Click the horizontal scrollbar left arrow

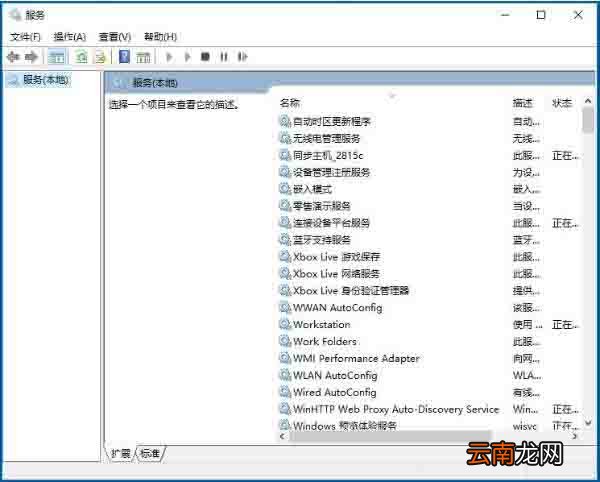283,436
